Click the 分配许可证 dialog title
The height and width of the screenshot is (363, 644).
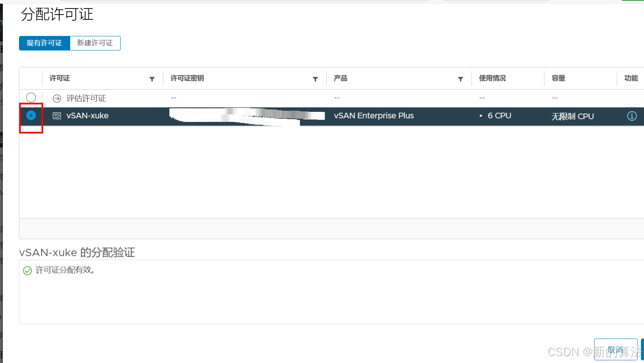pyautogui.click(x=57, y=15)
